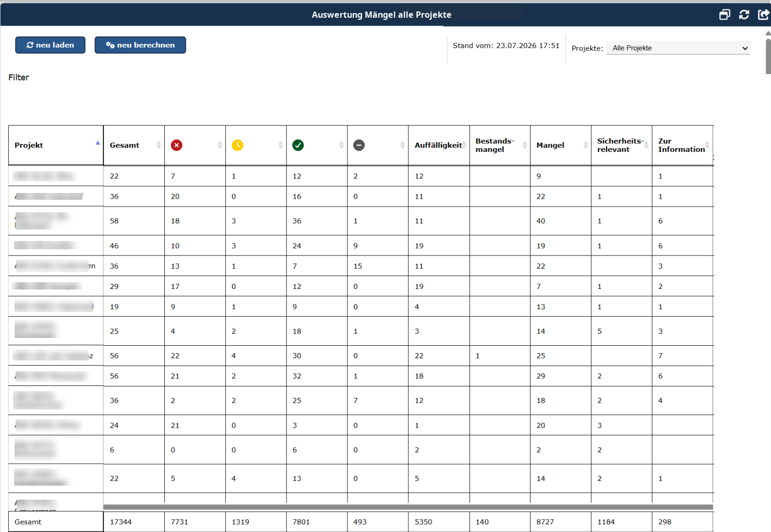Click the yellow clock status column icon
The width and height of the screenshot is (771, 532).
pyautogui.click(x=237, y=145)
